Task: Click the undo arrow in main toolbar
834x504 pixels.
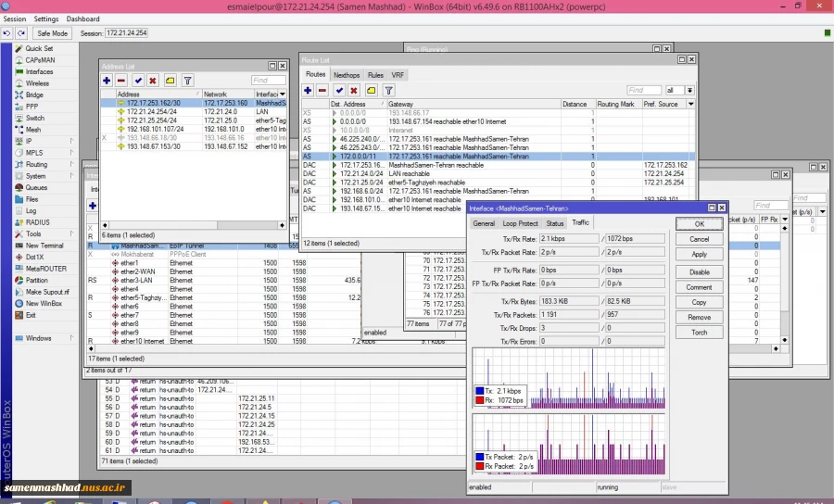Action: 6,33
